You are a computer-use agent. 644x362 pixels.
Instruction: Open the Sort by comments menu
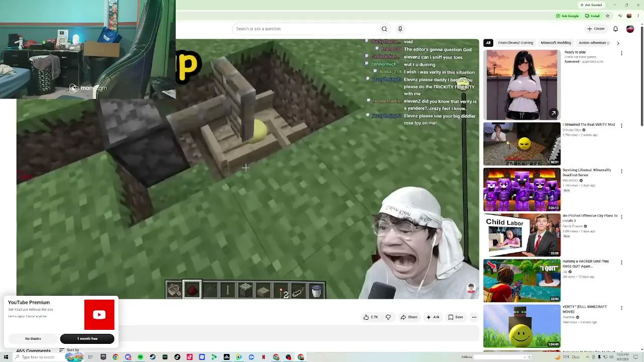click(69, 350)
